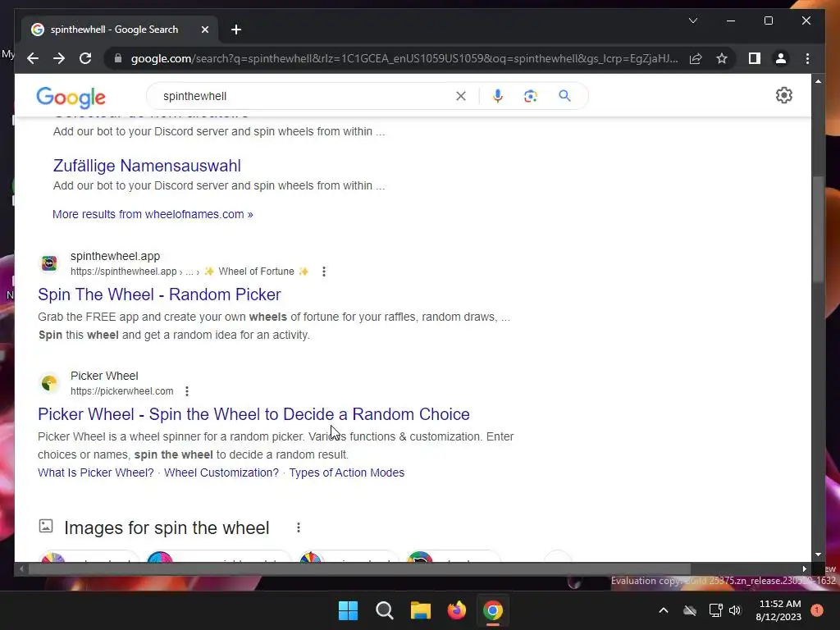Screen dimensions: 840x630
Task: Open more options for spinthewheel.app result
Action: click(x=323, y=272)
